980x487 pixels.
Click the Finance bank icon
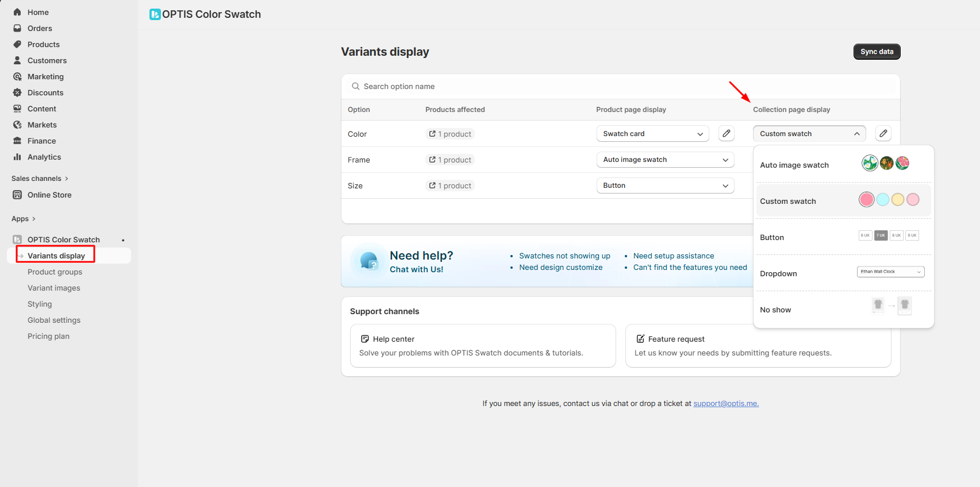point(17,141)
